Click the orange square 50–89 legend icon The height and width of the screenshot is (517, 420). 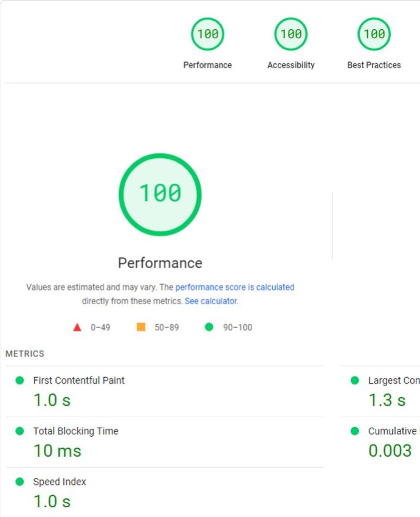point(141,327)
